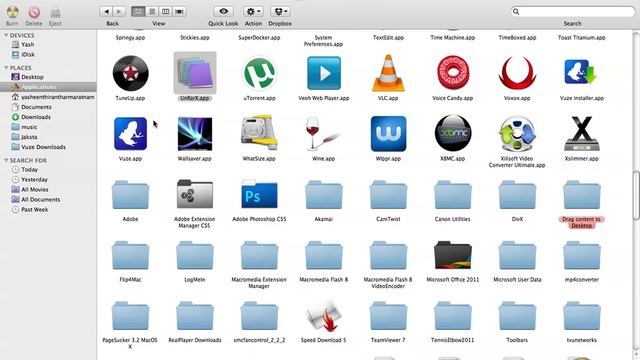Screen dimensions: 640x360
Task: Switch to list view
Action: point(152,11)
